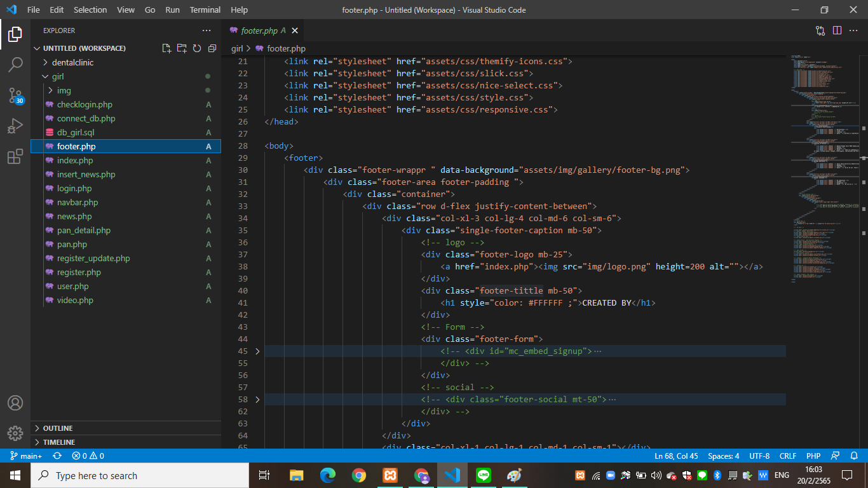
Task: Open the Run and Debug view
Action: [15, 126]
